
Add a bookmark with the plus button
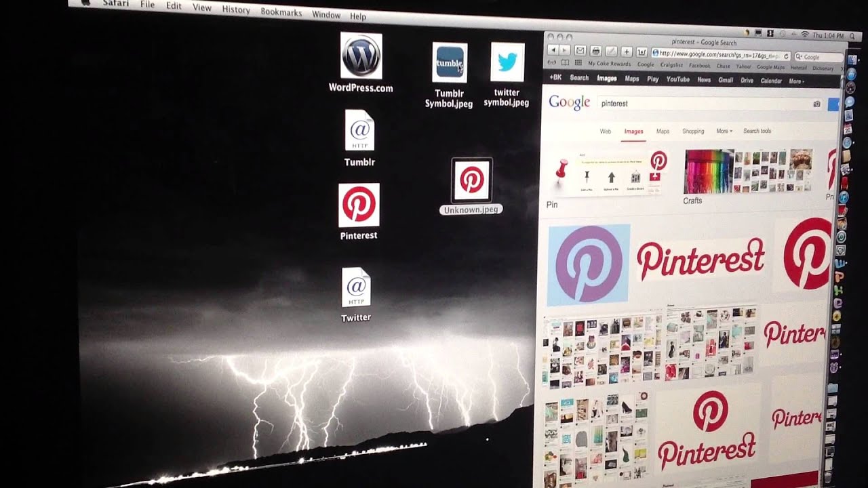click(x=627, y=52)
